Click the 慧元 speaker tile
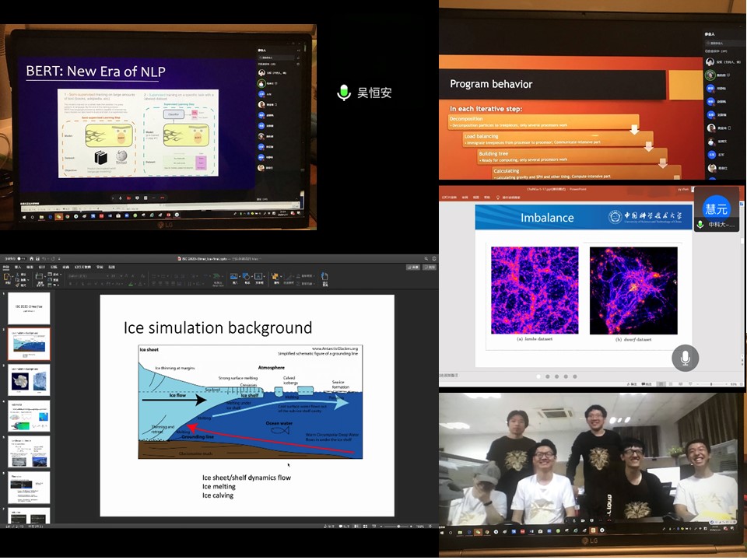The width and height of the screenshot is (747, 560). [x=716, y=211]
